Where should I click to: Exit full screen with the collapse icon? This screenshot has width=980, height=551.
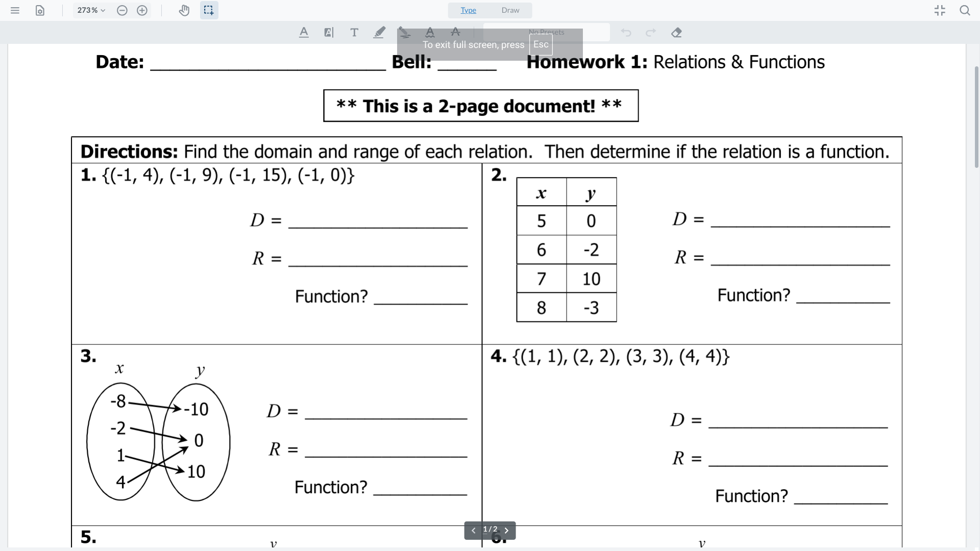940,10
